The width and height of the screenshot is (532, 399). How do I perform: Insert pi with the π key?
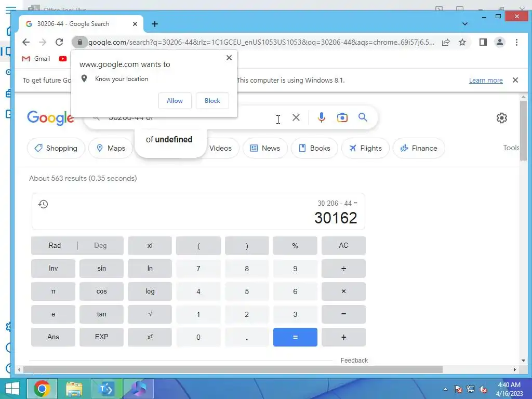pos(54,291)
